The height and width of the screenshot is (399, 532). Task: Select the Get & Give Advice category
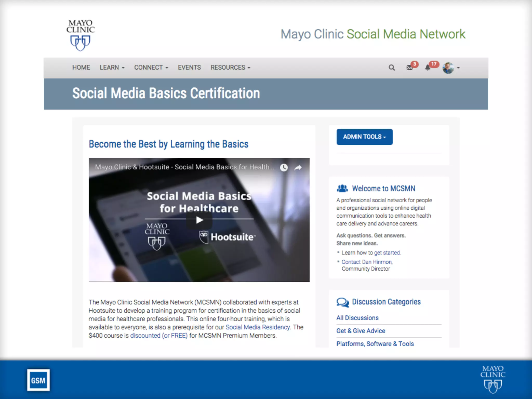(361, 331)
